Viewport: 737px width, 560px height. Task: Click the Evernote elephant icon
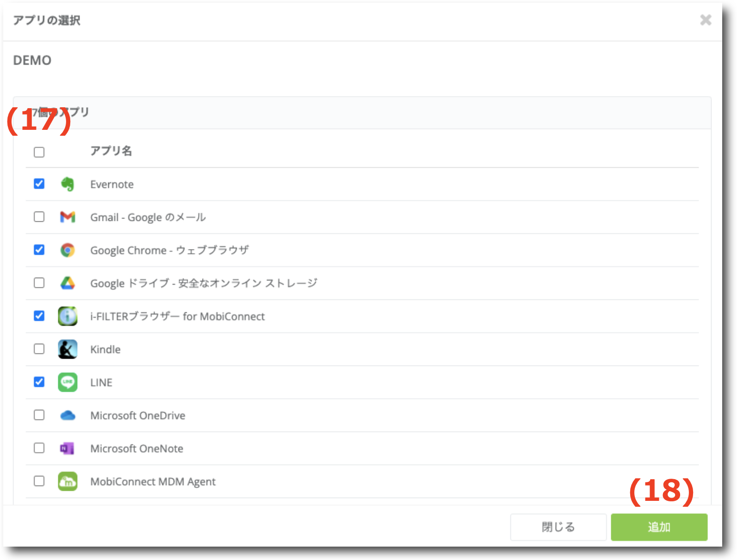point(68,184)
